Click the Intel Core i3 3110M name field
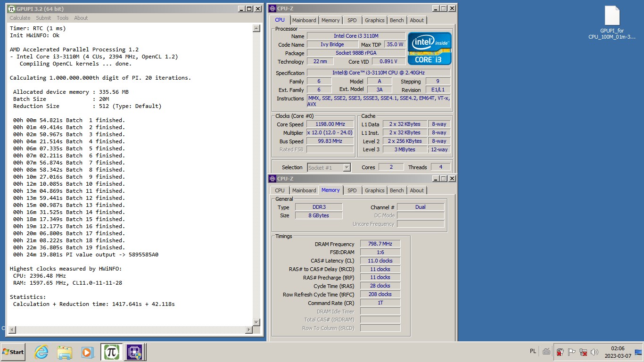The width and height of the screenshot is (644, 362). (356, 36)
